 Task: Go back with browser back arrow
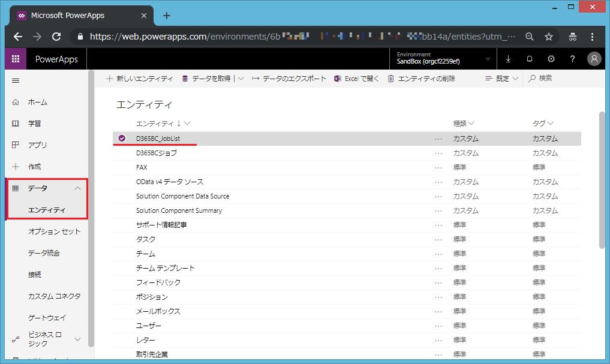(18, 37)
